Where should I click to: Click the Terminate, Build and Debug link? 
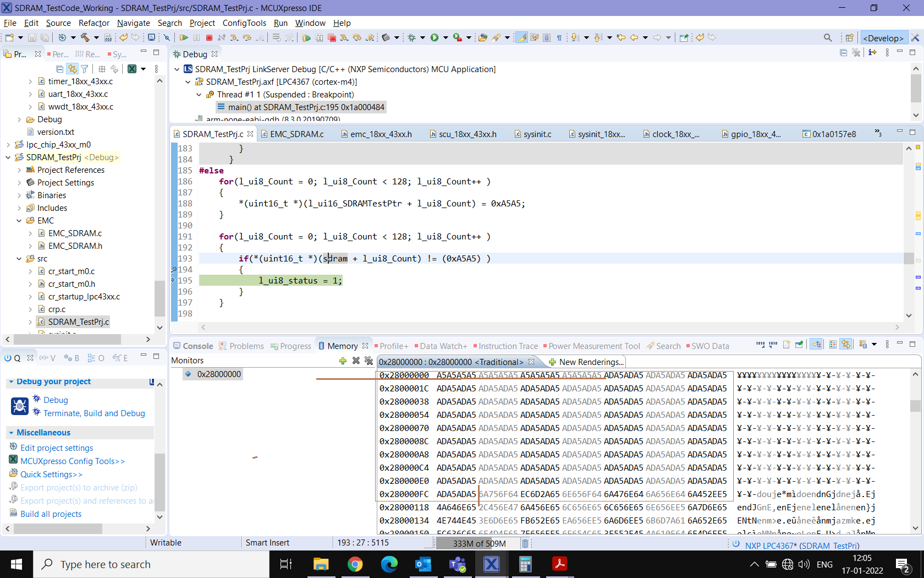pyautogui.click(x=94, y=413)
